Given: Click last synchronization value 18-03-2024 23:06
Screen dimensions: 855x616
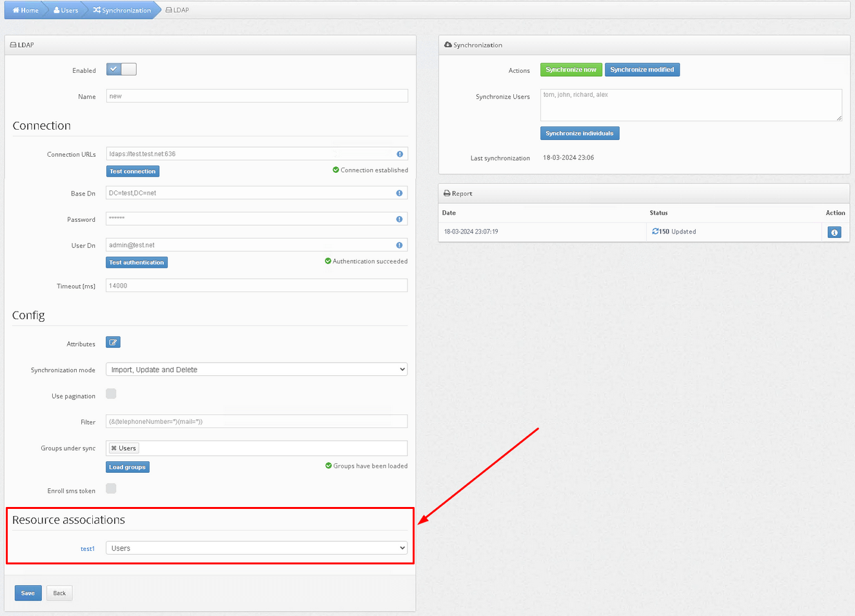Looking at the screenshot, I should tap(568, 157).
